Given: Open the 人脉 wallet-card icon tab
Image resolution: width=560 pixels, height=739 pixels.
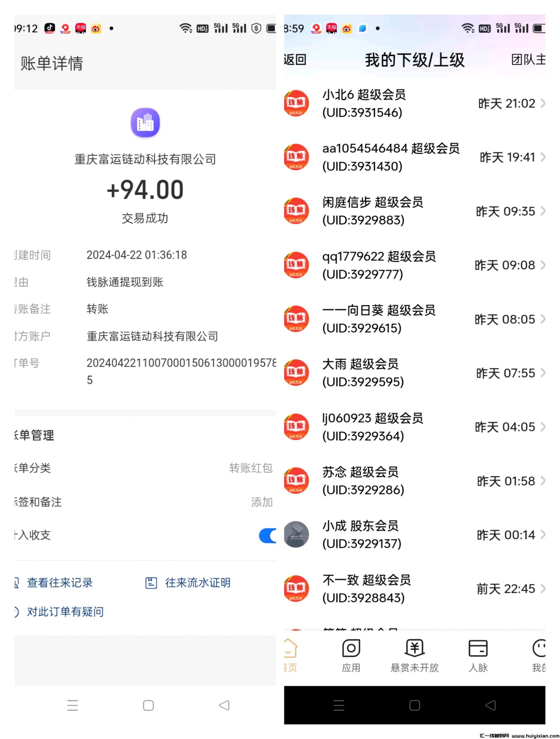Looking at the screenshot, I should [x=477, y=648].
